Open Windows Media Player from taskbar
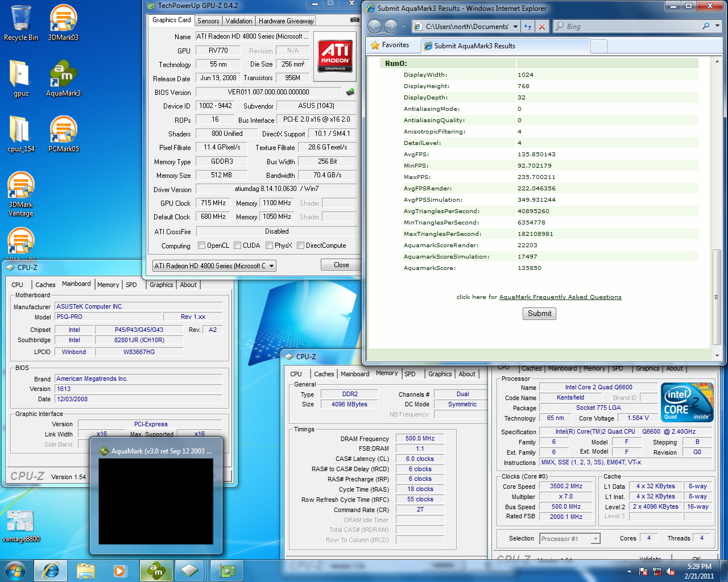Image resolution: width=728 pixels, height=582 pixels. point(120,571)
